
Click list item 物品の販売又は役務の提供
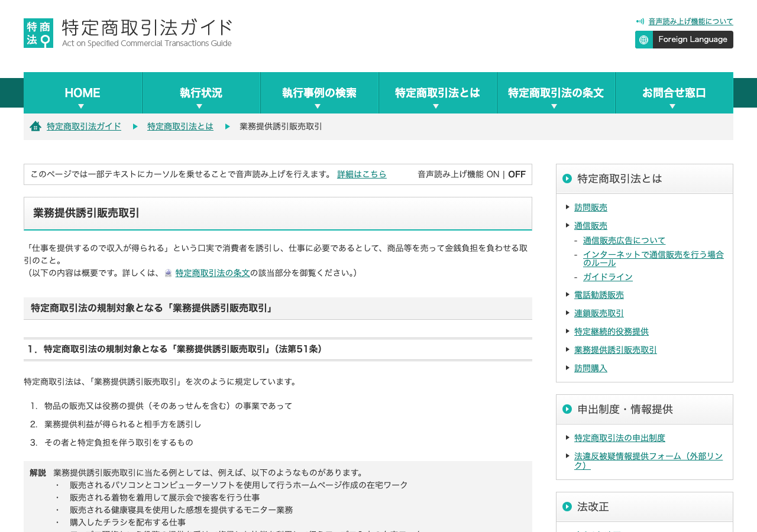(x=169, y=406)
